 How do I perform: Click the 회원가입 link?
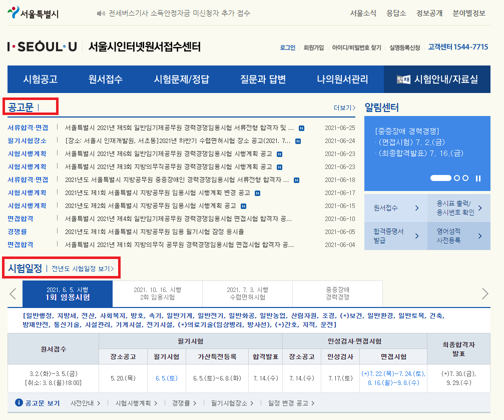click(x=314, y=47)
